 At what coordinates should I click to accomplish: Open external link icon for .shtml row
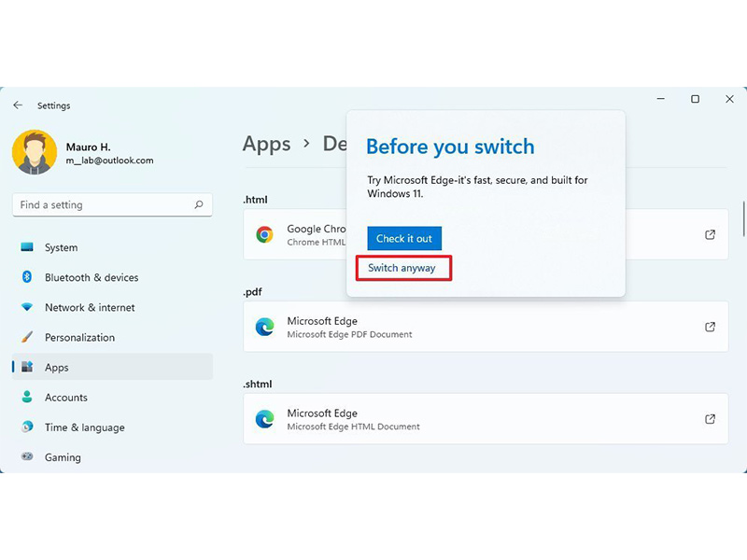pyautogui.click(x=710, y=419)
